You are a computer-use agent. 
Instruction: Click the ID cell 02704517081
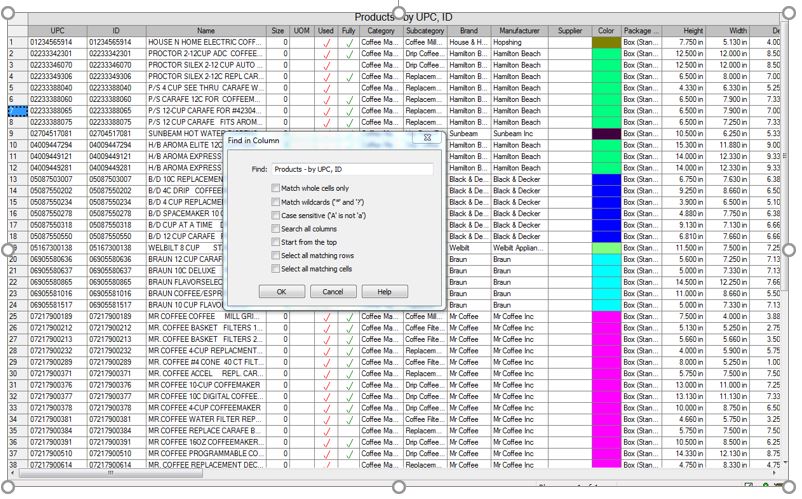click(116, 133)
